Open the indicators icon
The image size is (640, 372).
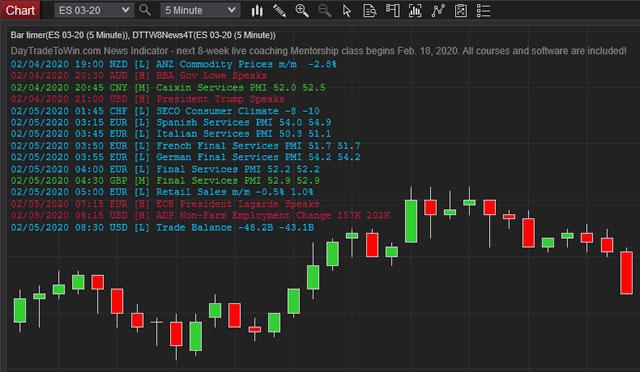(x=415, y=11)
